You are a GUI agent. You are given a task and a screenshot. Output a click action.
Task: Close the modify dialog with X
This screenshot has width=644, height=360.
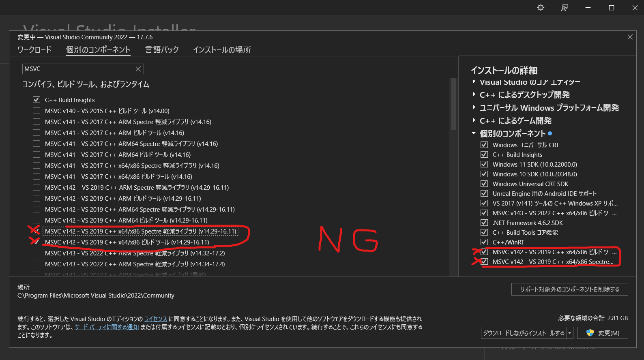tap(630, 37)
